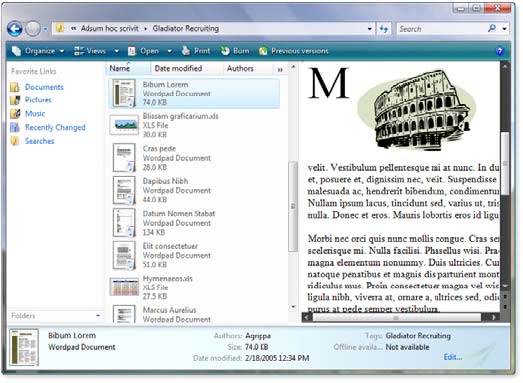The image size is (523, 383).
Task: Click file list scroll down arrow
Action: tap(293, 307)
